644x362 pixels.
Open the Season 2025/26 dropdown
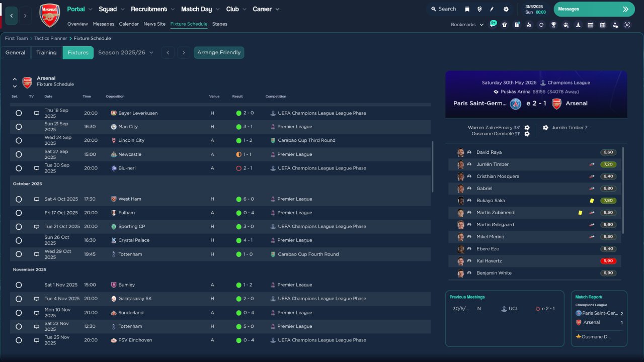pyautogui.click(x=126, y=53)
